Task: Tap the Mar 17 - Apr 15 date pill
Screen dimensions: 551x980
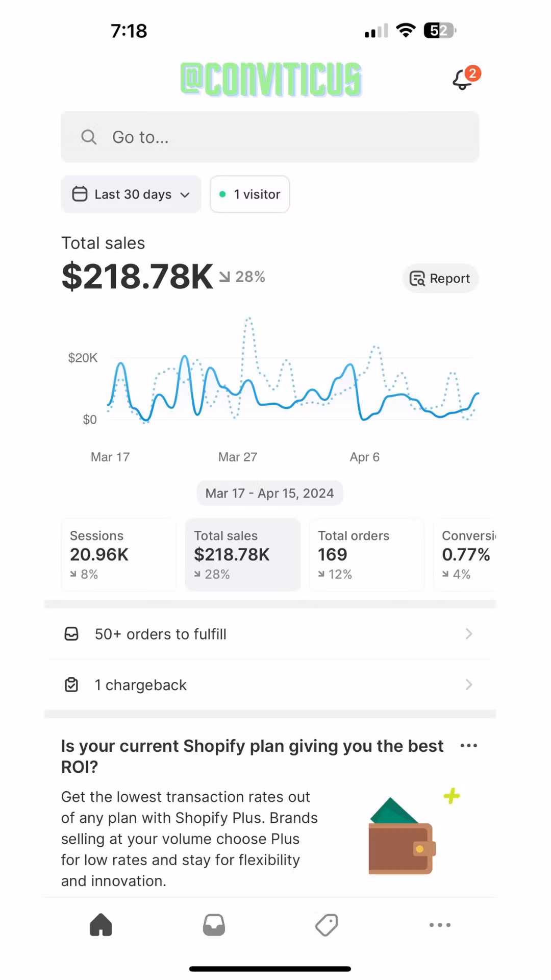Action: point(269,493)
